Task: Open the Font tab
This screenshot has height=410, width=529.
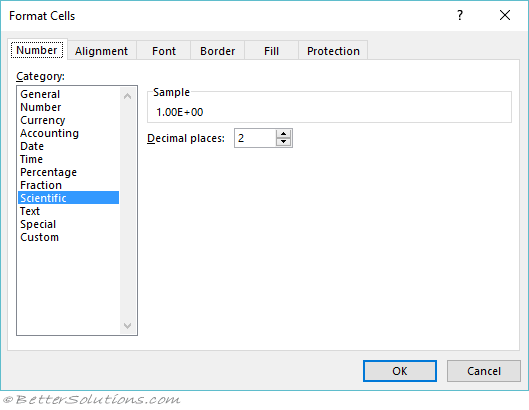Action: pos(164,51)
